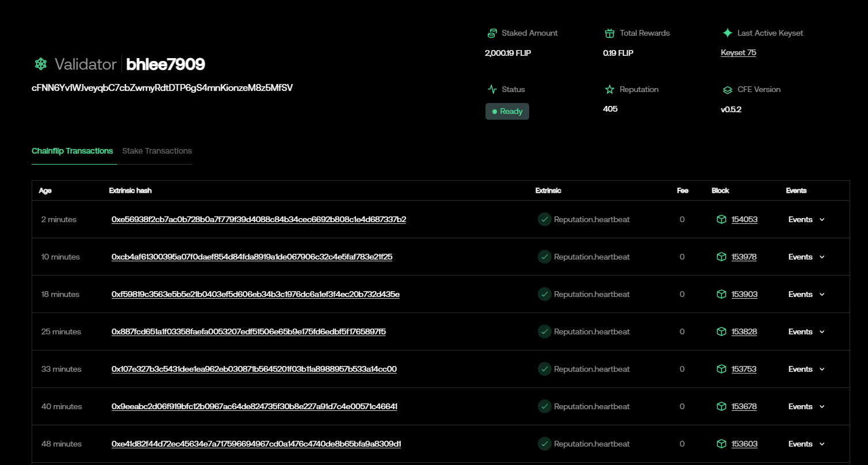The width and height of the screenshot is (868, 465).
Task: Click the validator name bhlee7909
Action: coord(166,64)
